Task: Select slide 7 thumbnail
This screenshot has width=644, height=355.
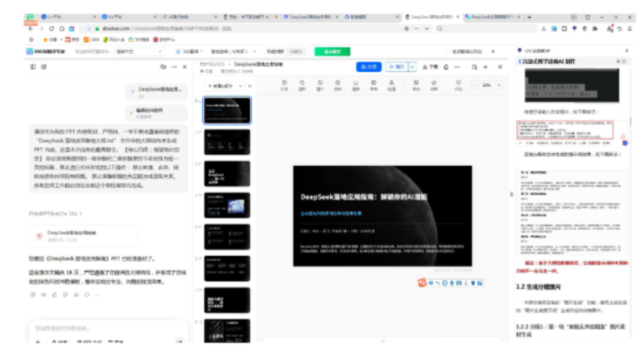Action: 227,300
